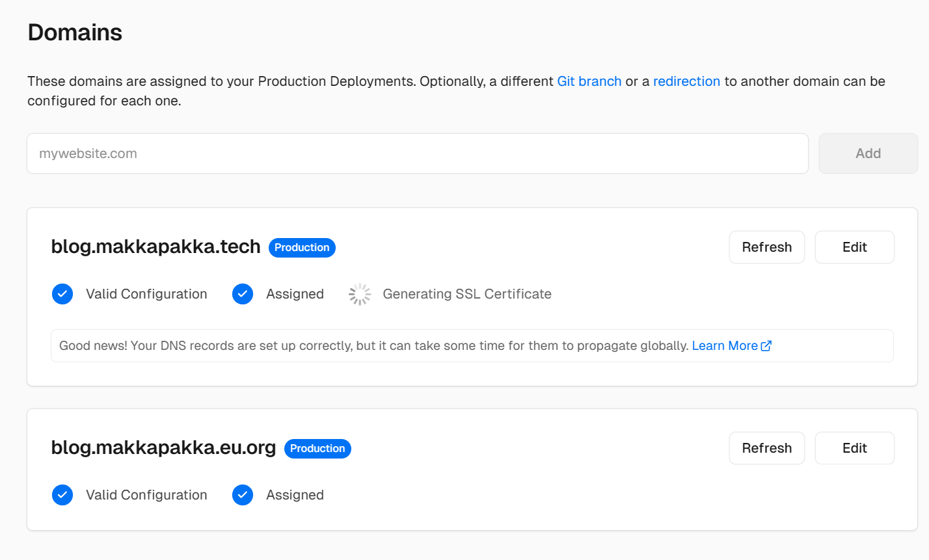Select the blog.makkapakka.eu.org domain title

(163, 448)
